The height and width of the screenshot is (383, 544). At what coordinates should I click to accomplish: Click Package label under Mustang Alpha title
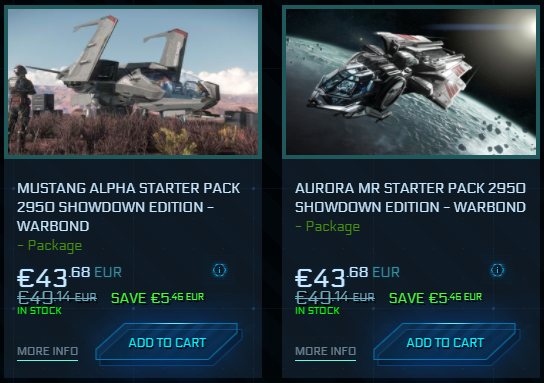50,246
